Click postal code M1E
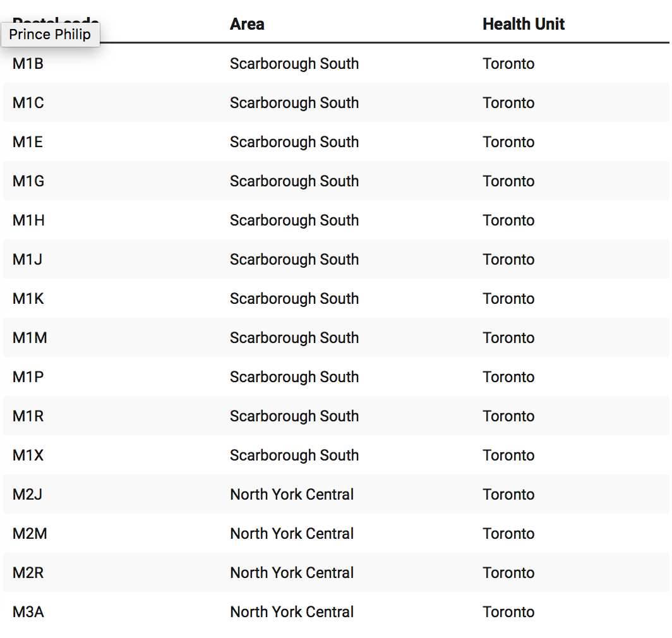 28,142
